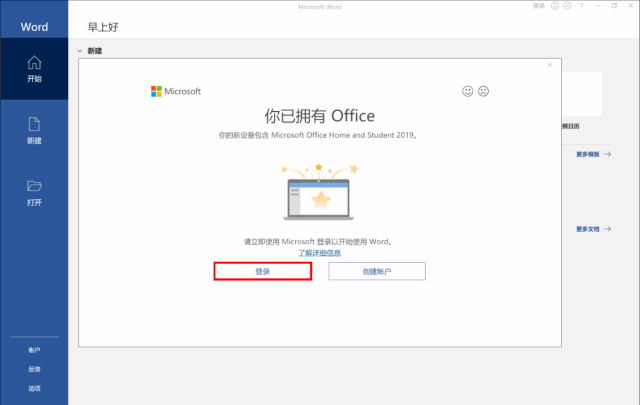Open the 了解详细信息 learn more link
Screen dimensions: 640x405
click(319, 253)
